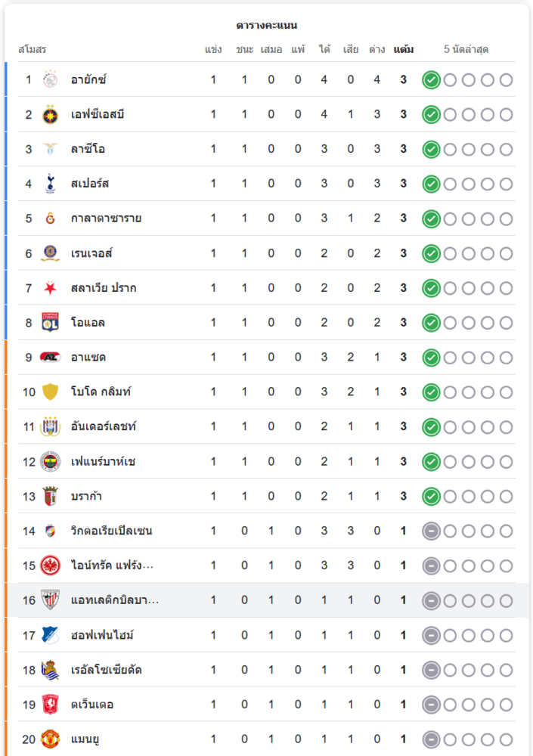Click Viktoria Plzeň's grey draw indicator
Image resolution: width=533 pixels, height=756 pixels.
(x=431, y=531)
